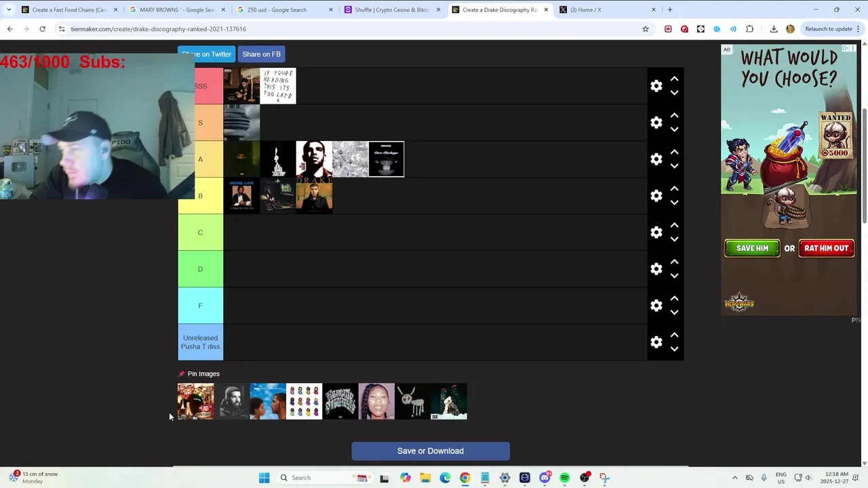Open the Chrome three-dot menu
Viewport: 868px width, 488px height.
point(859,29)
